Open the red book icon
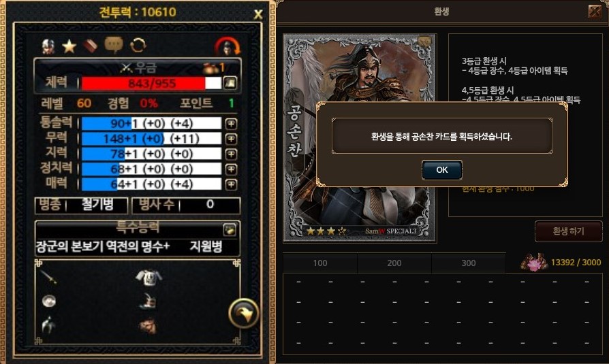The image size is (609, 364). (91, 46)
